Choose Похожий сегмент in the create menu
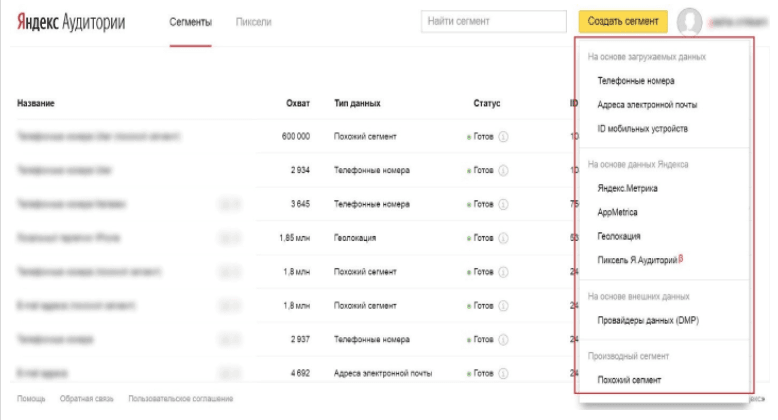778x420 pixels. click(629, 380)
